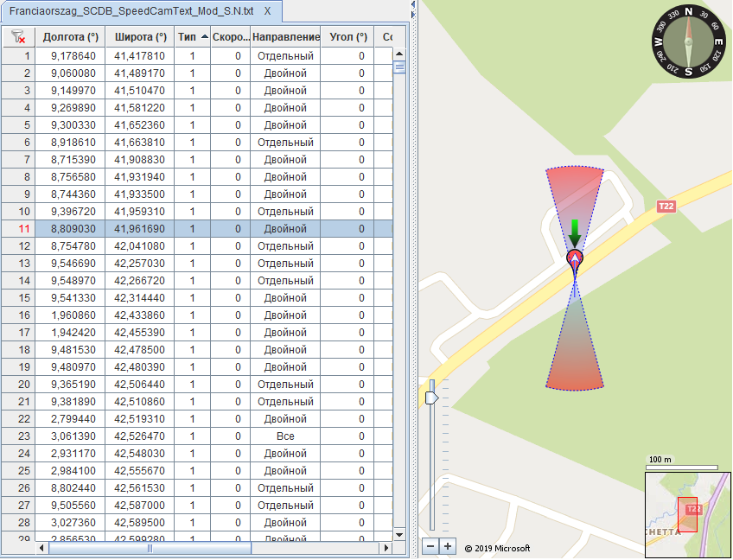The width and height of the screenshot is (733, 560).
Task: Click longitude cell 3,027360
Action: coord(70,523)
